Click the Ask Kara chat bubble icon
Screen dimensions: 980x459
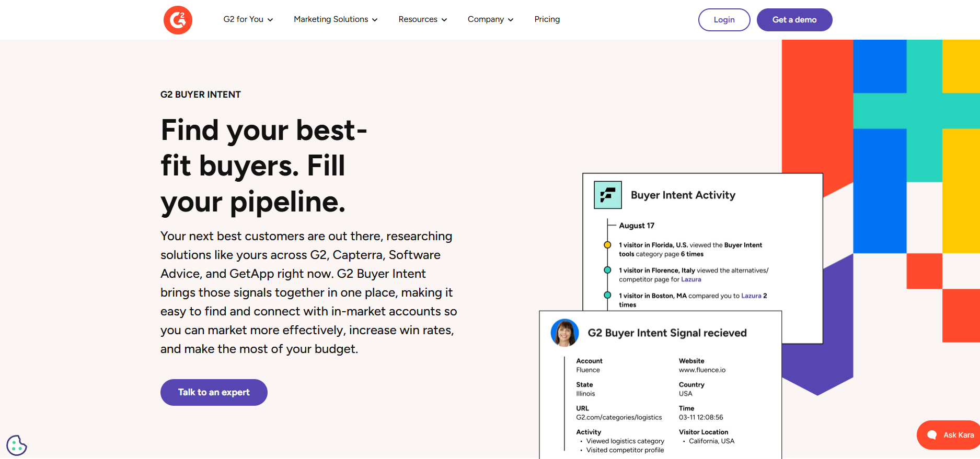click(x=932, y=435)
